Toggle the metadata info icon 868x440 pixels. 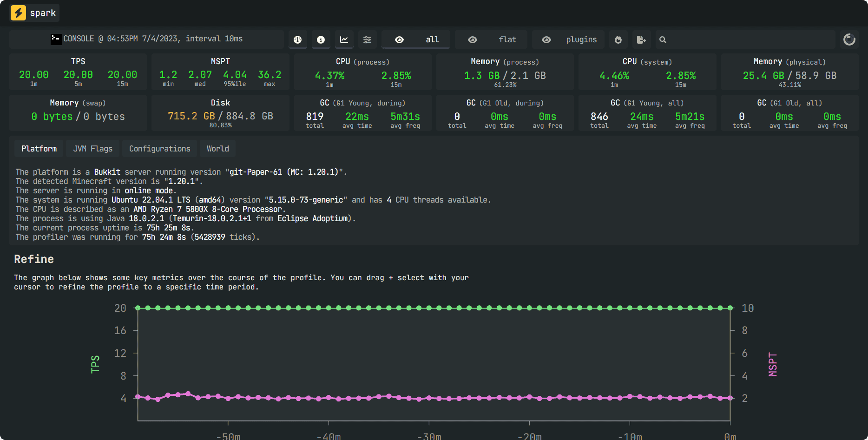tap(321, 40)
